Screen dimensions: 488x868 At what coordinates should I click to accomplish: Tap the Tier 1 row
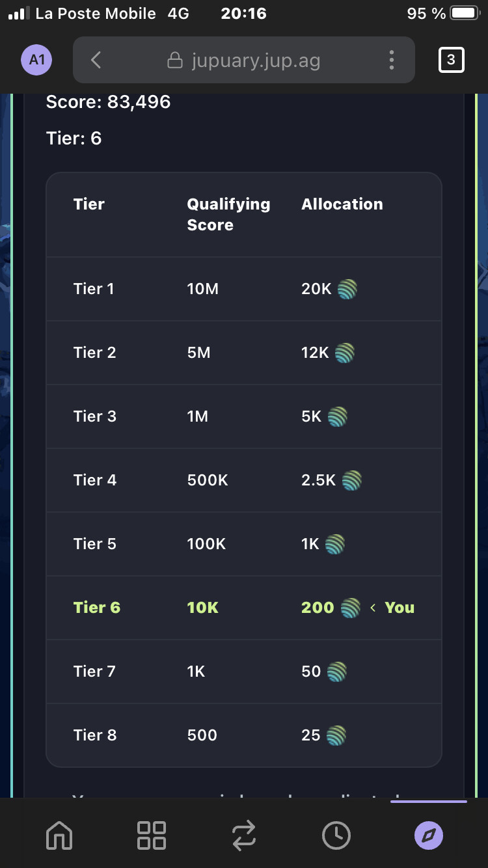coord(244,289)
